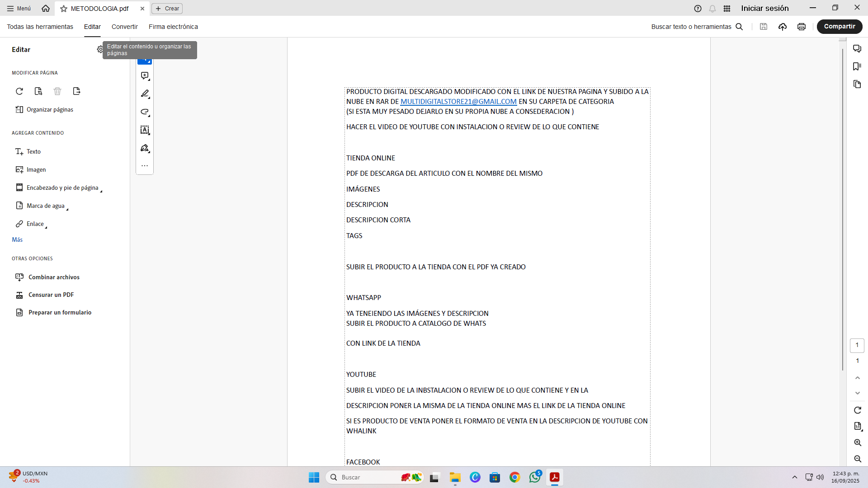This screenshot has width=868, height=488.
Task: Expand Encabezado y pie de página options
Action: [62, 188]
